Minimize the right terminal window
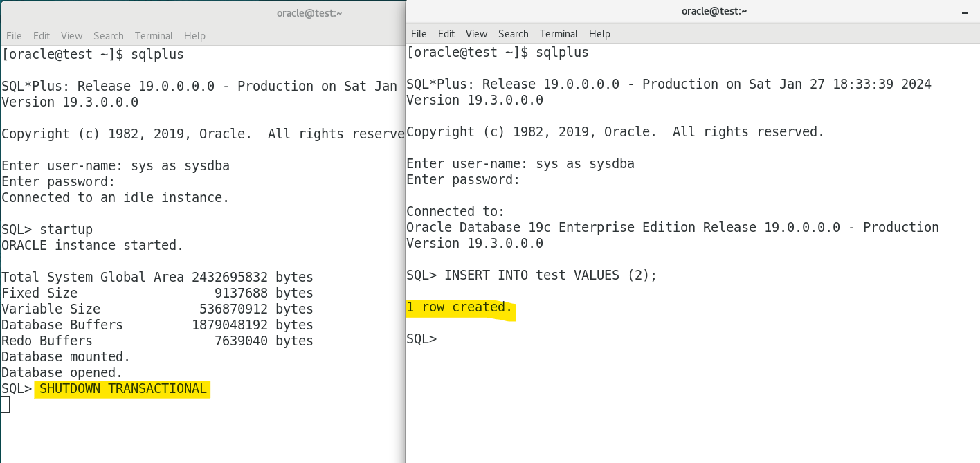Image resolution: width=980 pixels, height=463 pixels. pyautogui.click(x=965, y=11)
